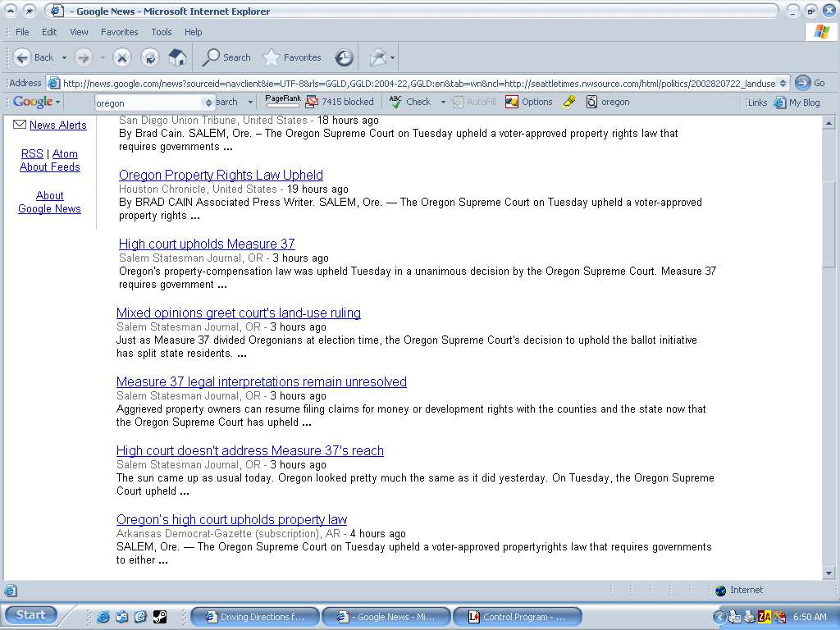Click the vertical scrollbar up arrow
This screenshot has height=630, width=840.
pos(829,123)
